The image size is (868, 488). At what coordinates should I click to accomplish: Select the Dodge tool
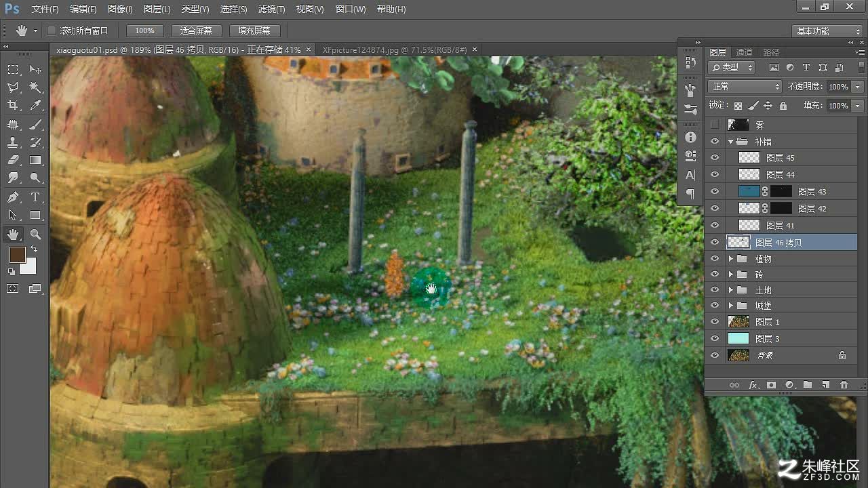tap(35, 178)
